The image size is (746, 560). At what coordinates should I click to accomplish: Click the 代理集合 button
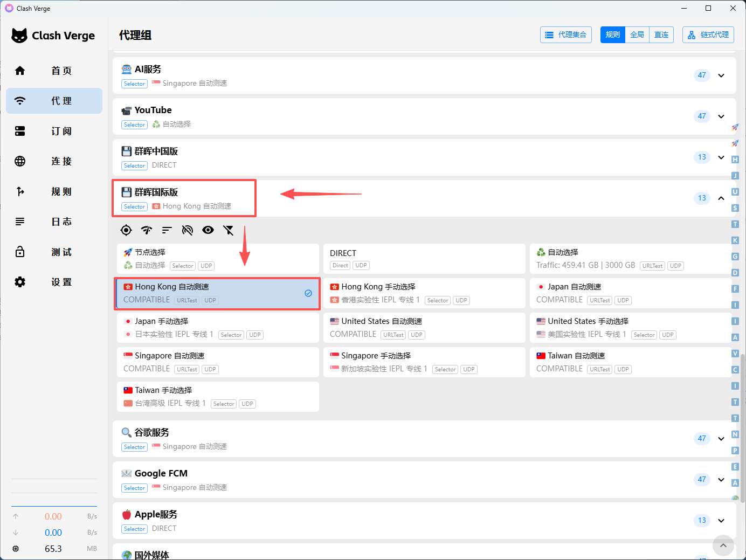pyautogui.click(x=566, y=35)
